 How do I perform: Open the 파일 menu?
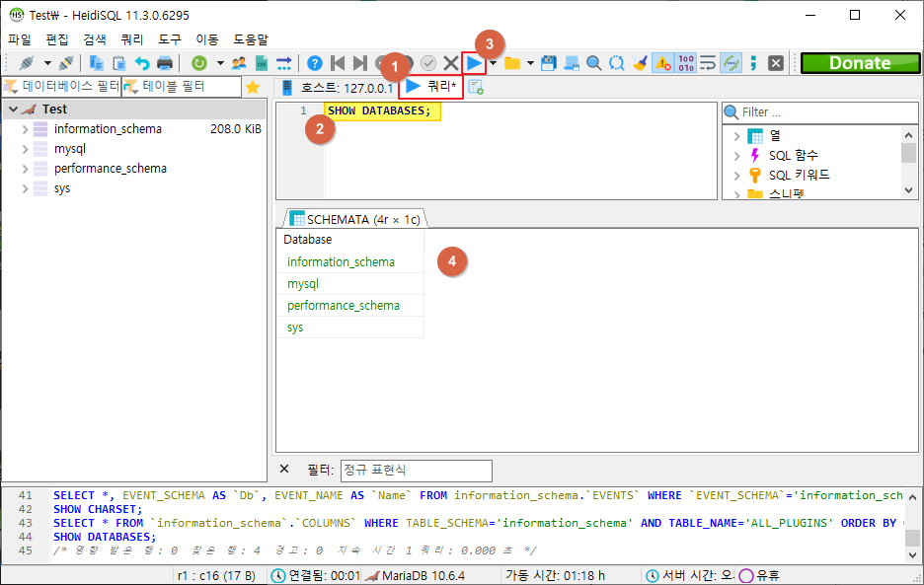pyautogui.click(x=20, y=39)
